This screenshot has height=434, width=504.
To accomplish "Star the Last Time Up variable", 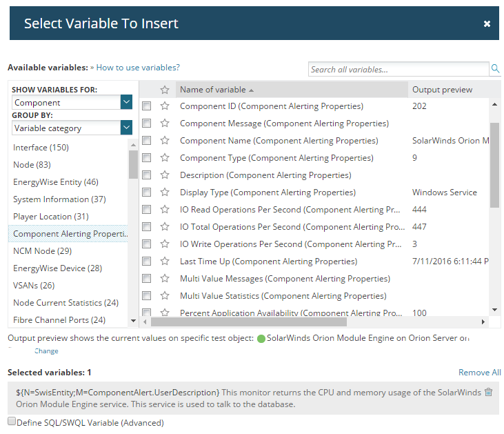I will (x=165, y=262).
